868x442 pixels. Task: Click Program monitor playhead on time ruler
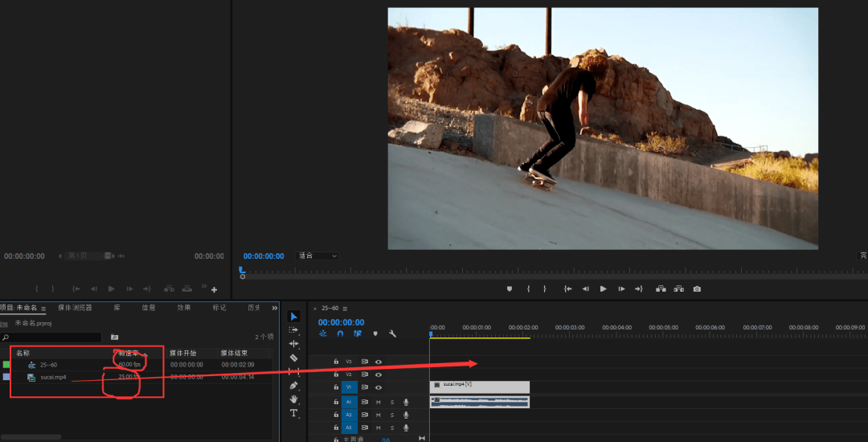tap(241, 270)
